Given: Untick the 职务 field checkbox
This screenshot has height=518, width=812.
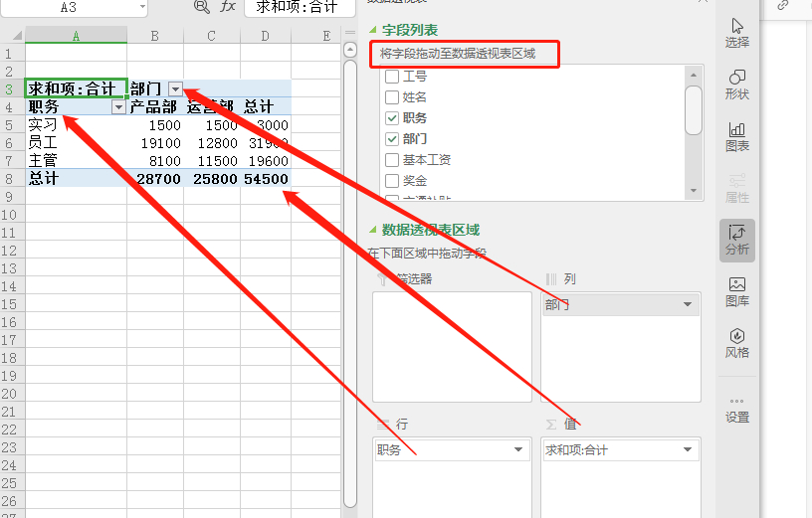Looking at the screenshot, I should (x=392, y=118).
